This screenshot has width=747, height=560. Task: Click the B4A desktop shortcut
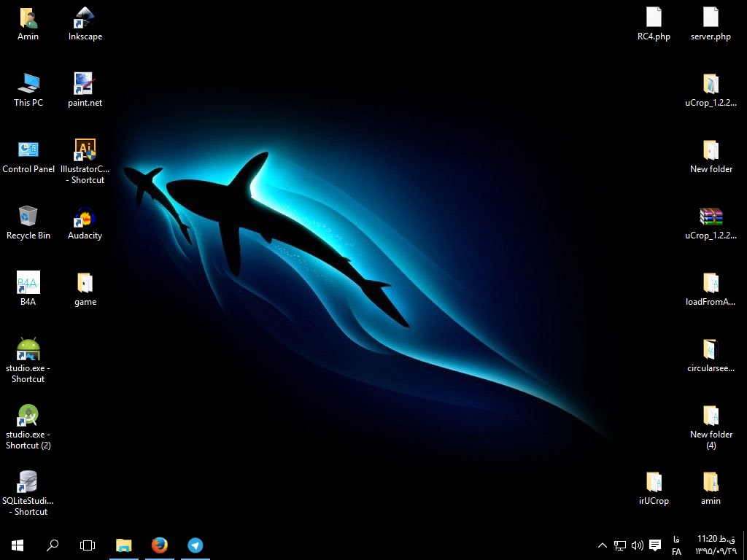click(28, 284)
